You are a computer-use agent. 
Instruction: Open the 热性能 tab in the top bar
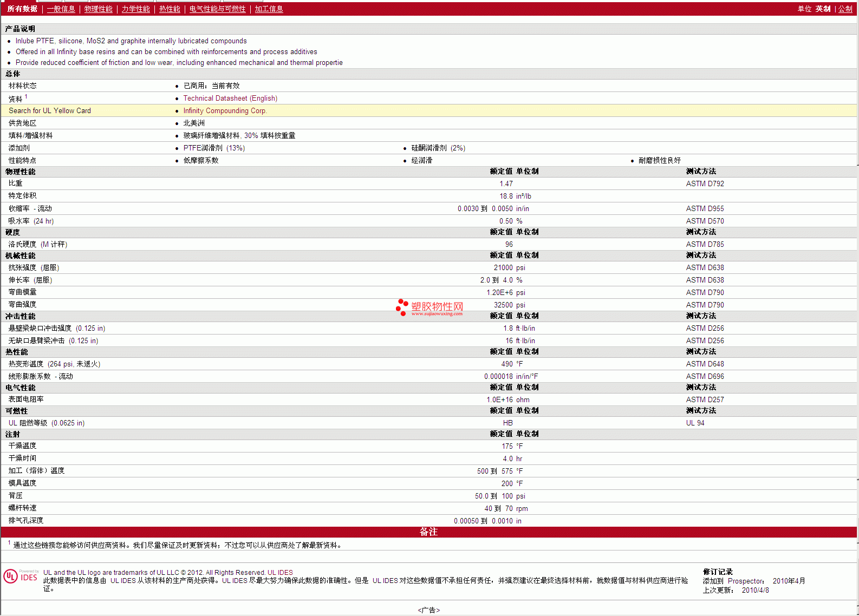(x=170, y=9)
